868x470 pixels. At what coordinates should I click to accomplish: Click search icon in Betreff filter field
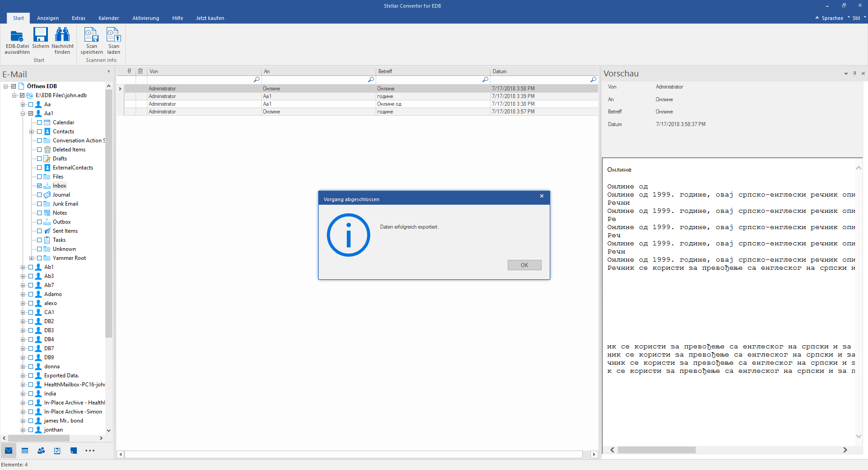click(485, 80)
